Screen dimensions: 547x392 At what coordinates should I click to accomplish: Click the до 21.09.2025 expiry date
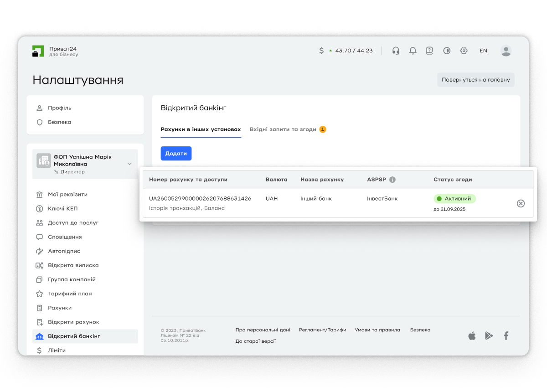click(449, 209)
